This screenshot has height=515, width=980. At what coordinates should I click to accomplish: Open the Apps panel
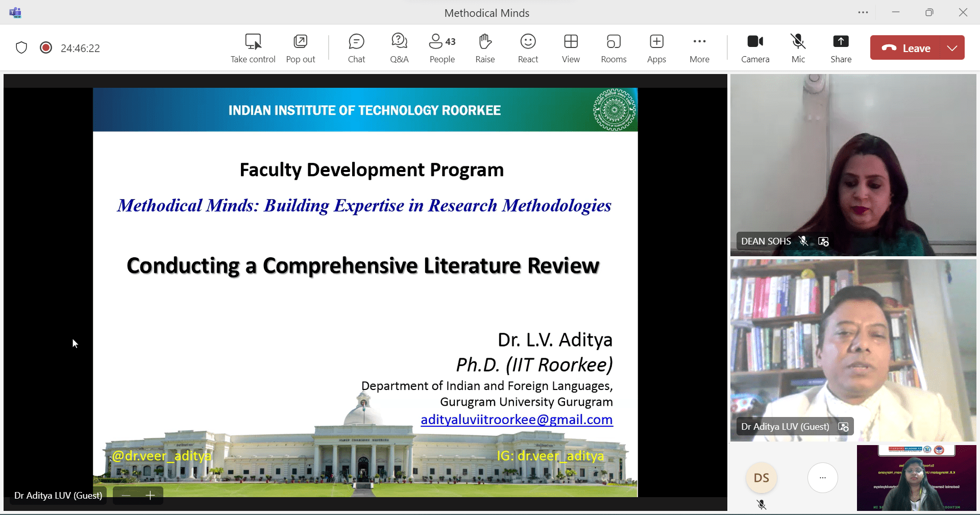[x=656, y=48]
